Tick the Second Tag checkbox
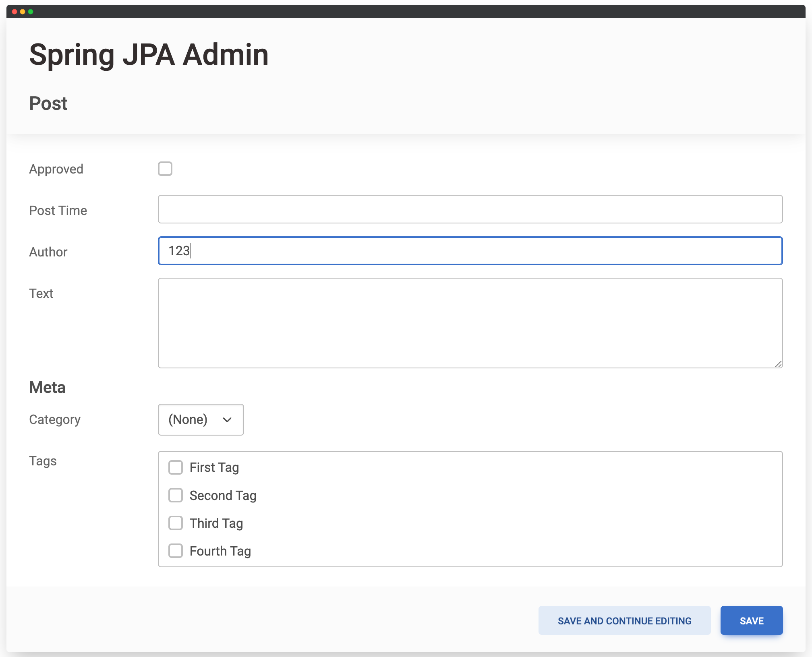The width and height of the screenshot is (812, 657). (176, 495)
